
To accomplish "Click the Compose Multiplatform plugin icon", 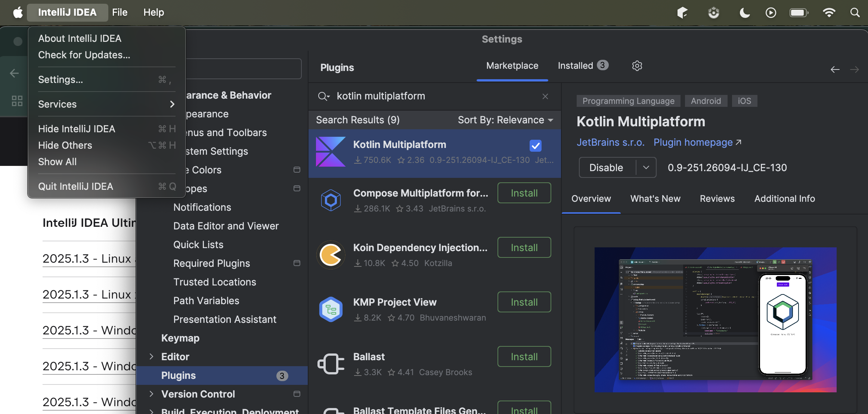I will [x=331, y=200].
